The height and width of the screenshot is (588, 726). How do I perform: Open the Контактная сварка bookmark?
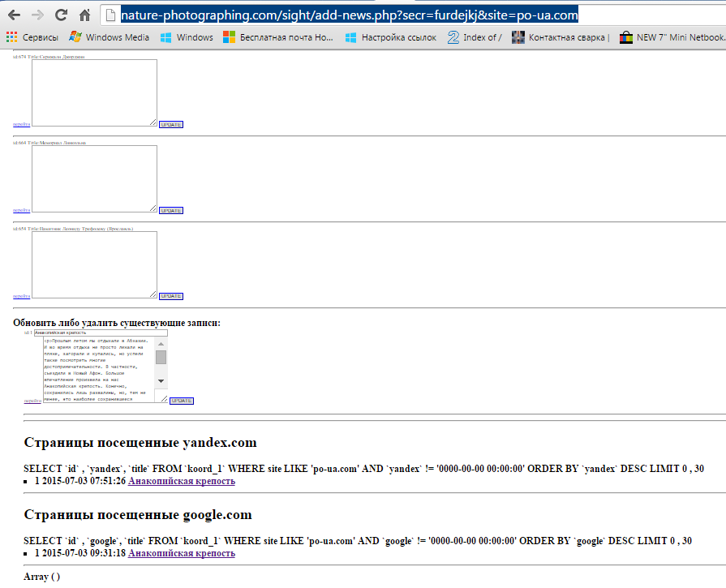pos(561,37)
